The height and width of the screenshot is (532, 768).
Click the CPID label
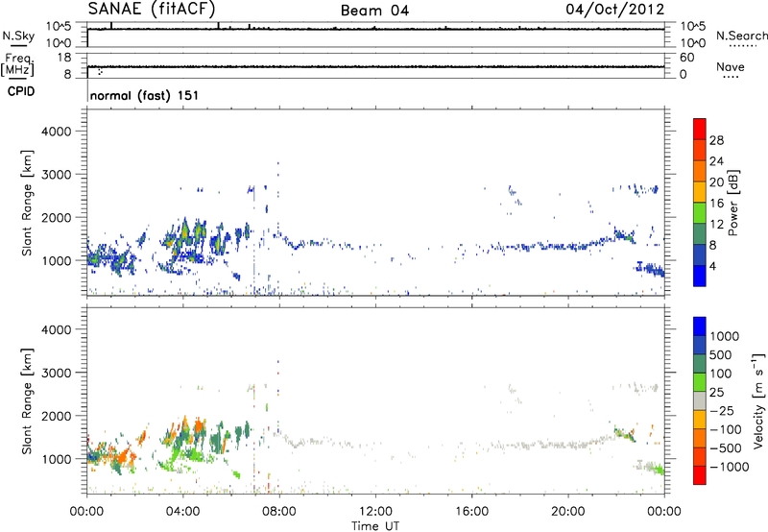(x=21, y=91)
